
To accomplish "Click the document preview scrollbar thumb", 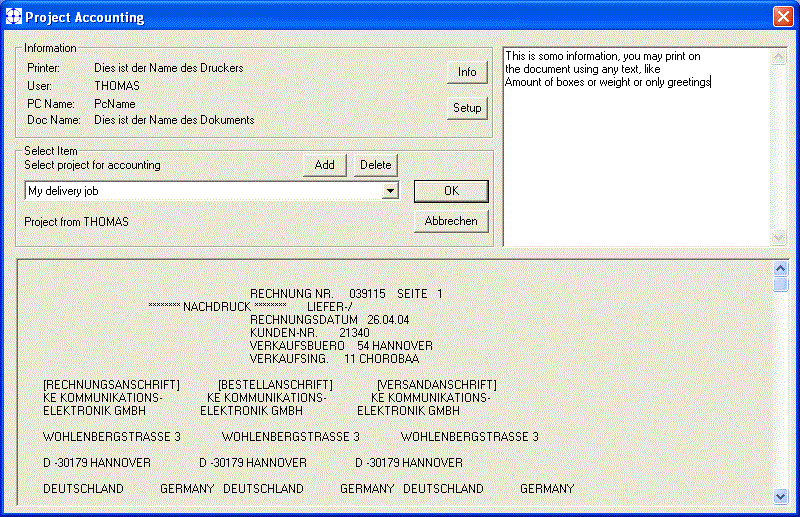I will 781,285.
